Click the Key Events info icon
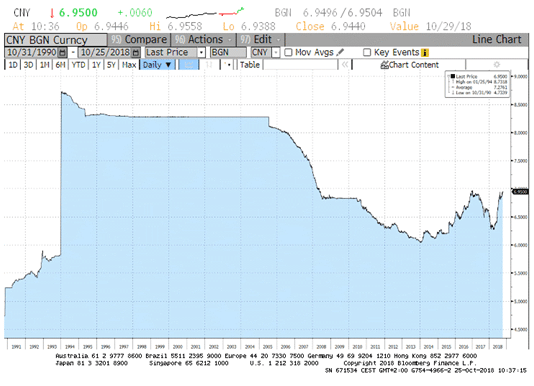 (424, 52)
